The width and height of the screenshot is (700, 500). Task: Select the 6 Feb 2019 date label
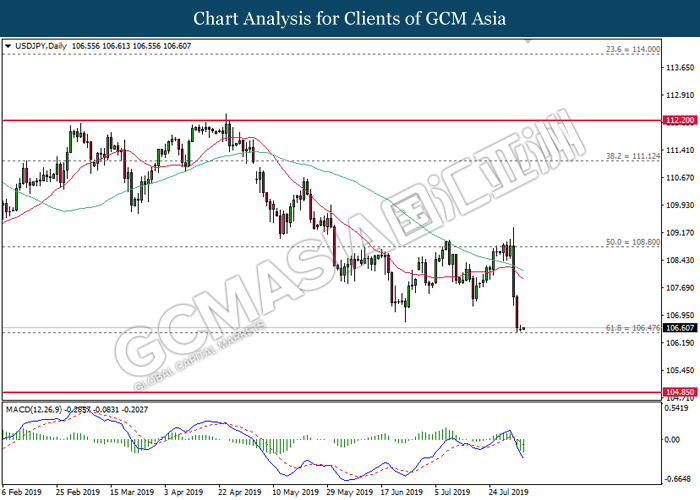(x=21, y=492)
